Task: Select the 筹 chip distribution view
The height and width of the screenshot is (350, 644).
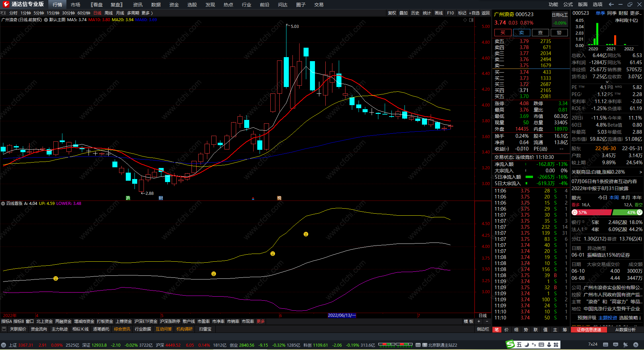Action: coord(565,330)
